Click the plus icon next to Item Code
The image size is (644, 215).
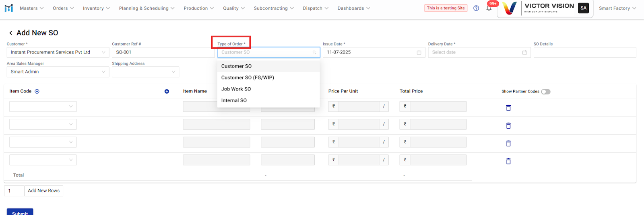click(37, 91)
